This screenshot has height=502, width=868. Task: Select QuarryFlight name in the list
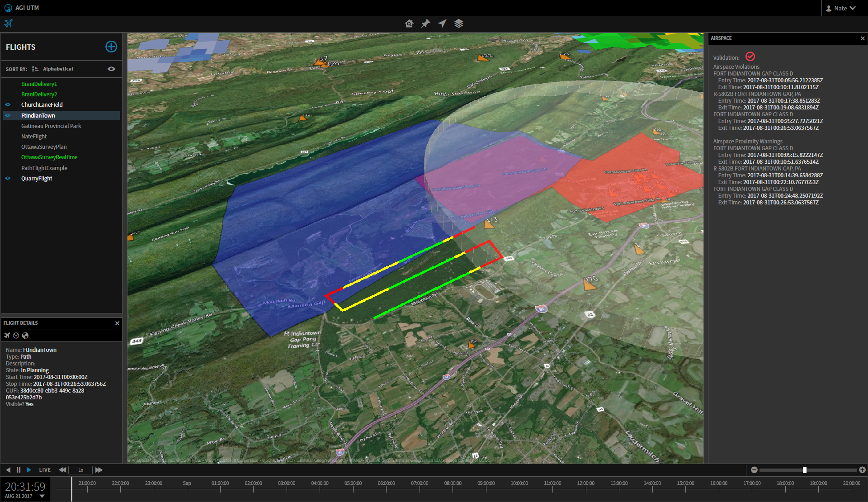point(37,178)
